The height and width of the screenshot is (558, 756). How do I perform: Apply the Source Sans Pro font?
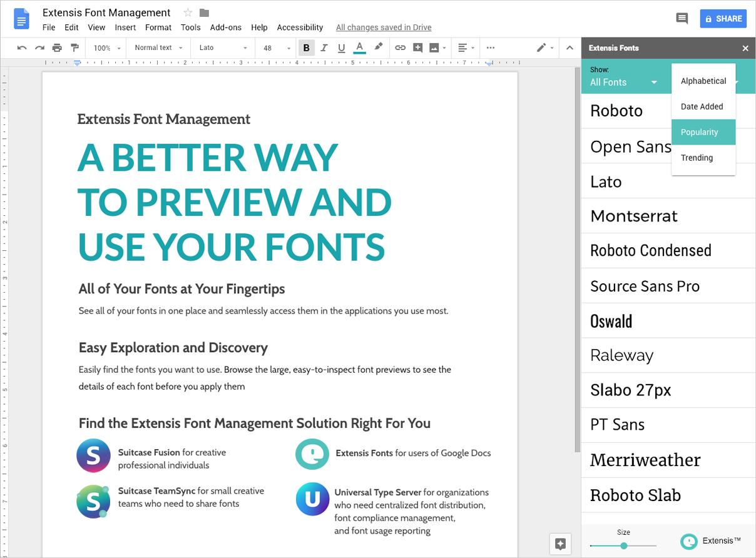(668, 286)
